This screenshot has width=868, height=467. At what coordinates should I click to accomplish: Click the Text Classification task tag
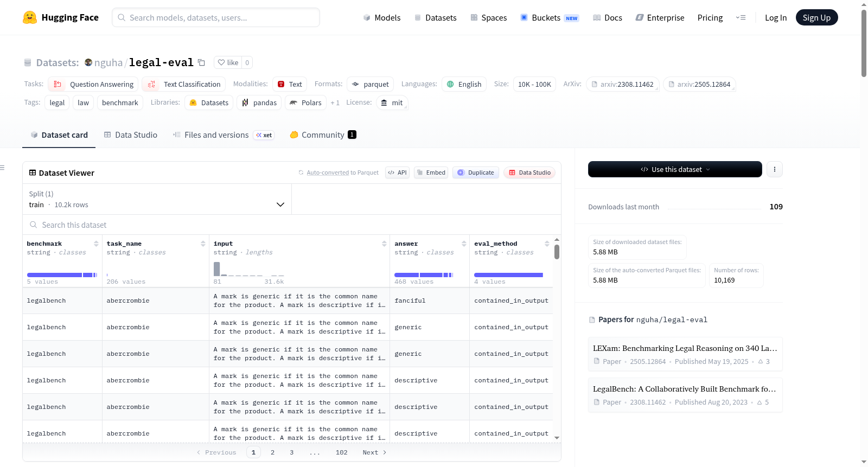(184, 84)
